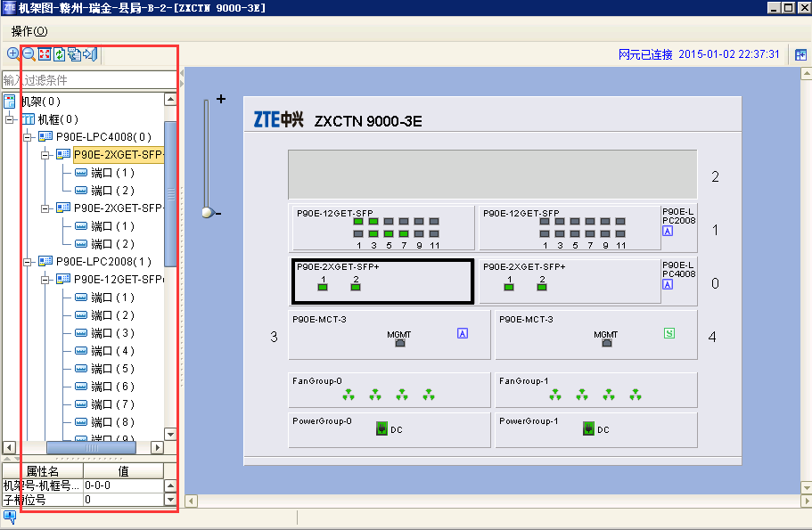Screen dimensions: 812x530
Task: Click the zoom in magnifier toolbar icon
Action: pos(13,53)
